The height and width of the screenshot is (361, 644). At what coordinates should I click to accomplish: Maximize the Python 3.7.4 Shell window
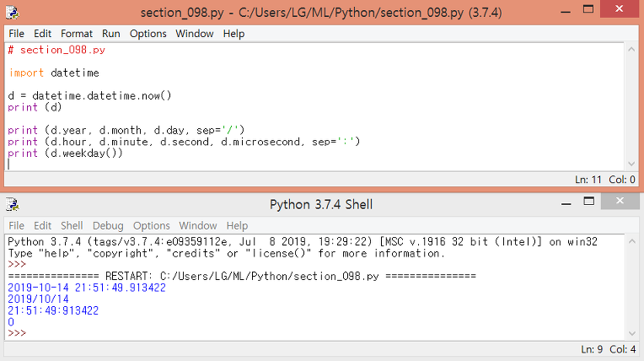[x=589, y=202]
